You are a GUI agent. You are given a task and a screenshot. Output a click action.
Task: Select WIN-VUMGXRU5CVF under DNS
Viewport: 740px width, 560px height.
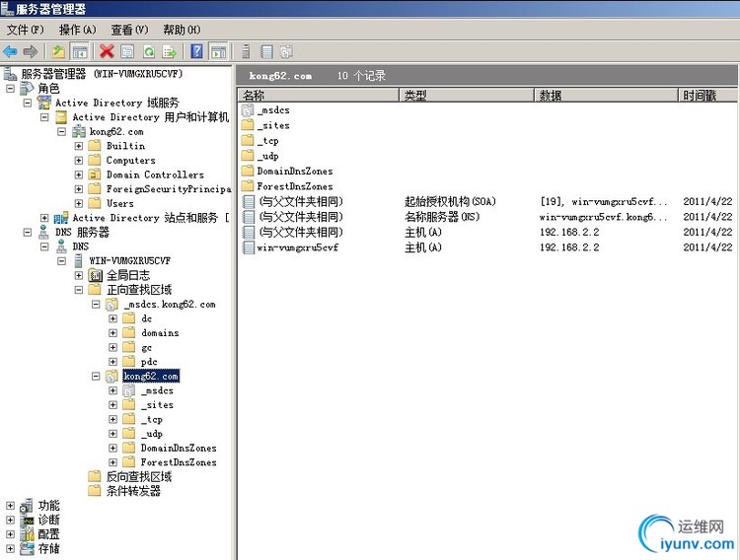tap(130, 261)
